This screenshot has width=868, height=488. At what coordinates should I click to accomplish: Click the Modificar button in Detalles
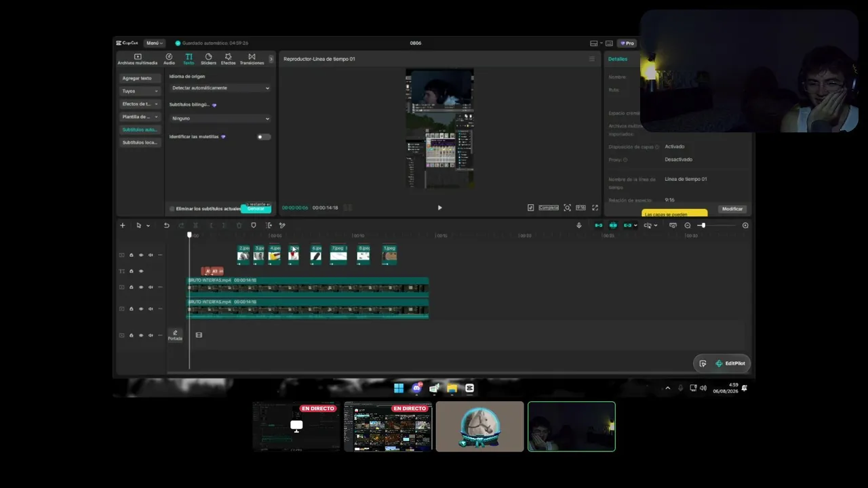click(x=732, y=209)
